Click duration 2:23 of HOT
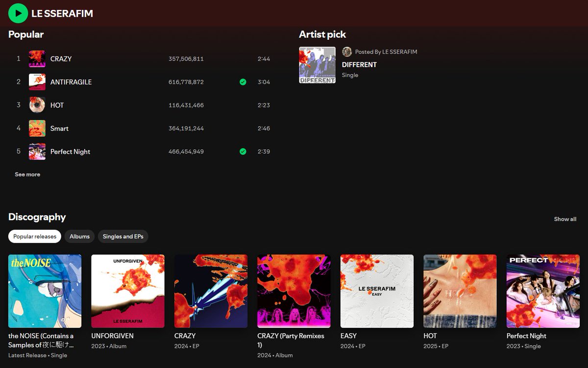588x368 pixels. click(264, 105)
